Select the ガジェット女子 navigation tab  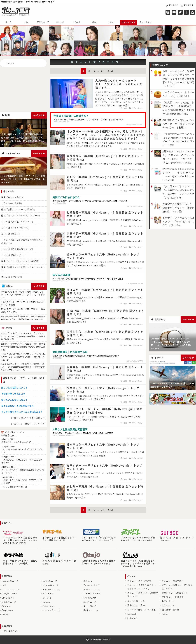point(128,22)
